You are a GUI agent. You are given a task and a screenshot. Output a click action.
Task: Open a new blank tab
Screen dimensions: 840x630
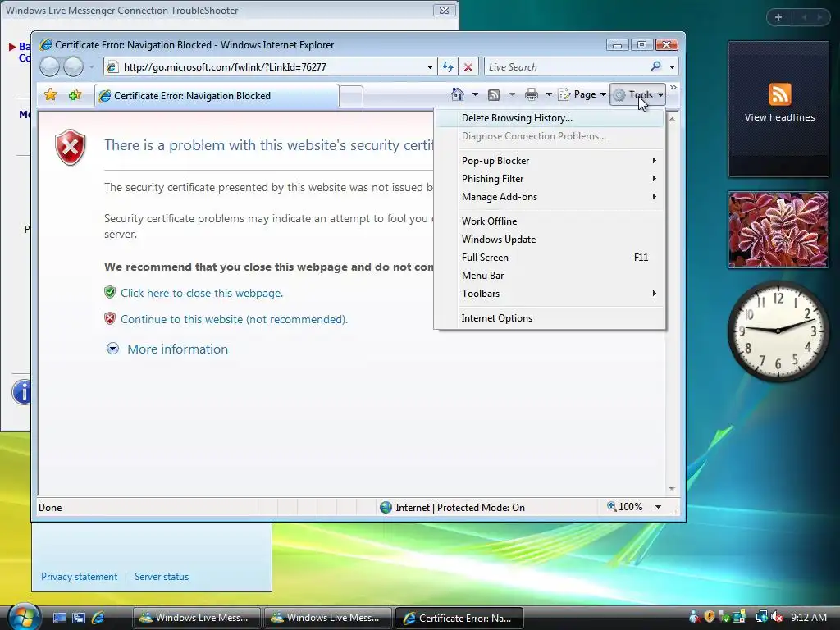pos(351,97)
